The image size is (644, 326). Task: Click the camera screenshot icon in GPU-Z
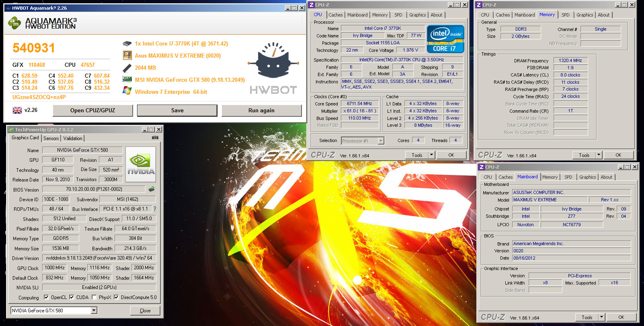click(155, 138)
